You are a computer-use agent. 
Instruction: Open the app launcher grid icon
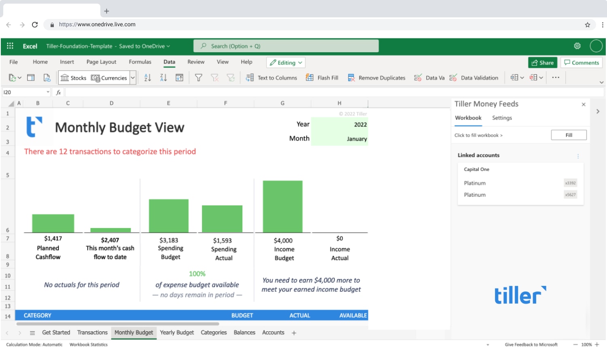pos(10,46)
